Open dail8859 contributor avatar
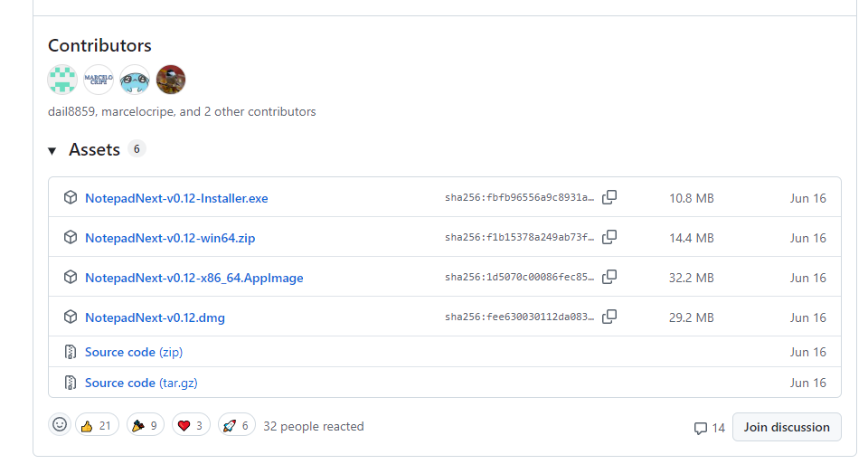Viewport: 868px width, 464px height. 62,80
